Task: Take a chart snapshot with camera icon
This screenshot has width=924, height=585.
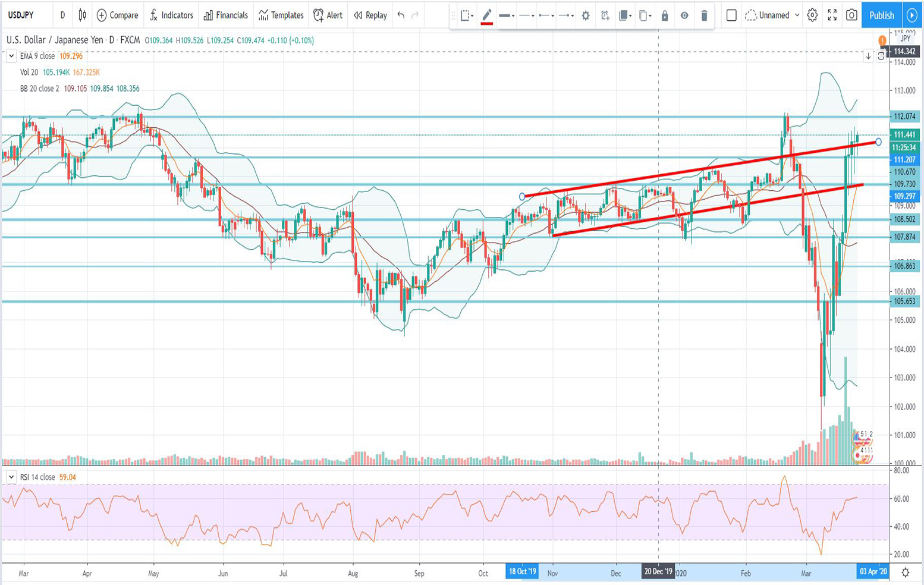Action: (x=851, y=15)
